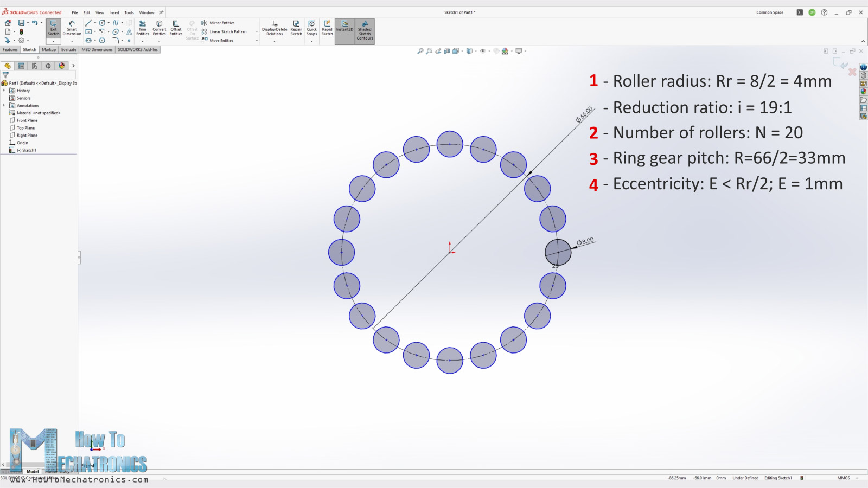Open the Repair Sketch tool
The width and height of the screenshot is (868, 488).
pyautogui.click(x=296, y=28)
